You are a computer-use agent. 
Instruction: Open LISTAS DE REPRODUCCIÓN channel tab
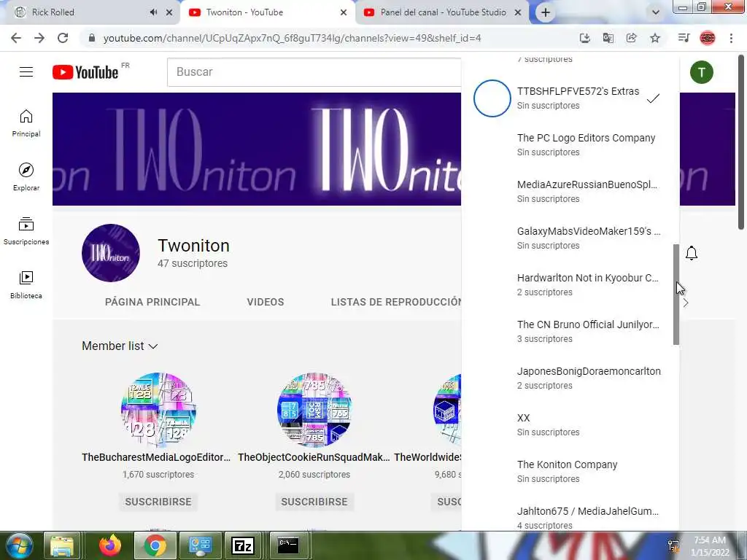coord(396,302)
